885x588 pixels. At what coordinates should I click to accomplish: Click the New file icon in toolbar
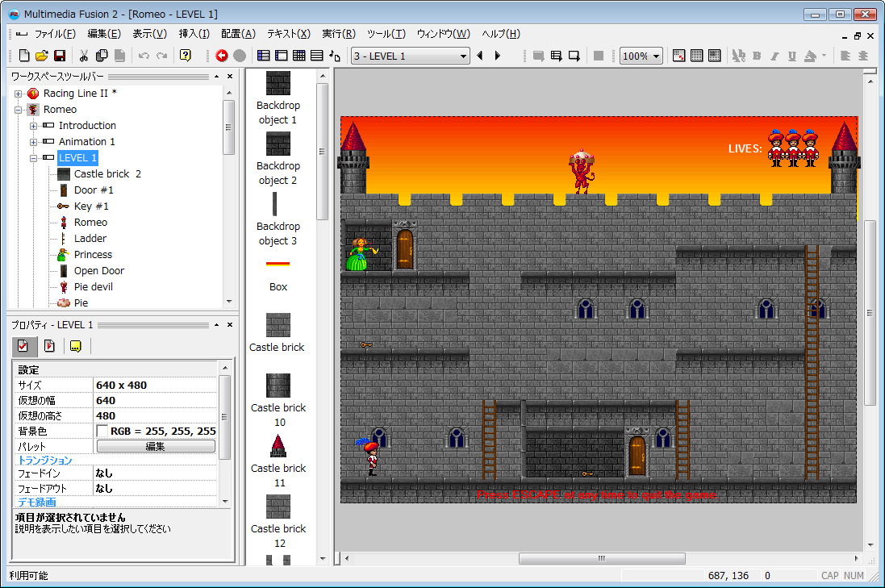click(23, 56)
